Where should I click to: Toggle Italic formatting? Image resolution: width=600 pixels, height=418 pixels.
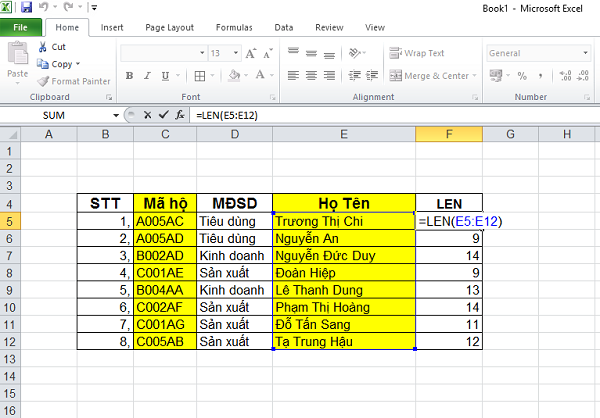click(x=145, y=75)
